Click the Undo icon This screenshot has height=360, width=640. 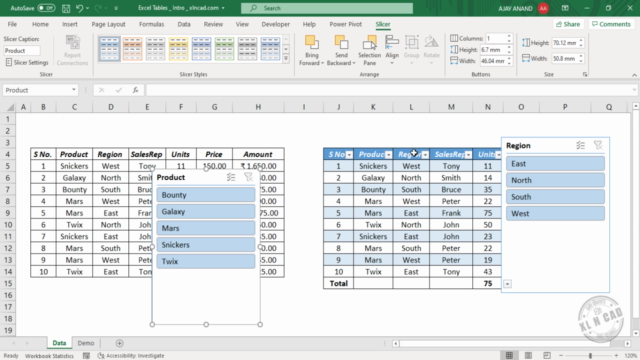[79, 8]
